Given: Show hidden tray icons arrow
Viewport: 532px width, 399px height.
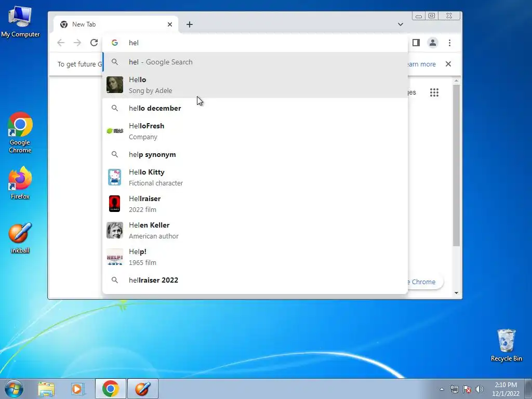Looking at the screenshot, I should (442, 389).
